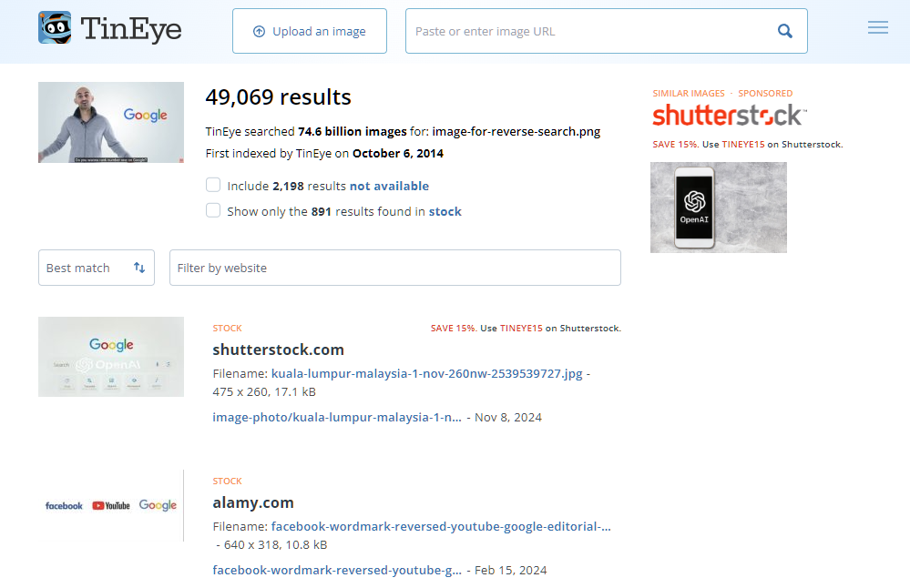910x588 pixels.
Task: Open the Google OpenAI result thumbnail
Action: pos(111,357)
